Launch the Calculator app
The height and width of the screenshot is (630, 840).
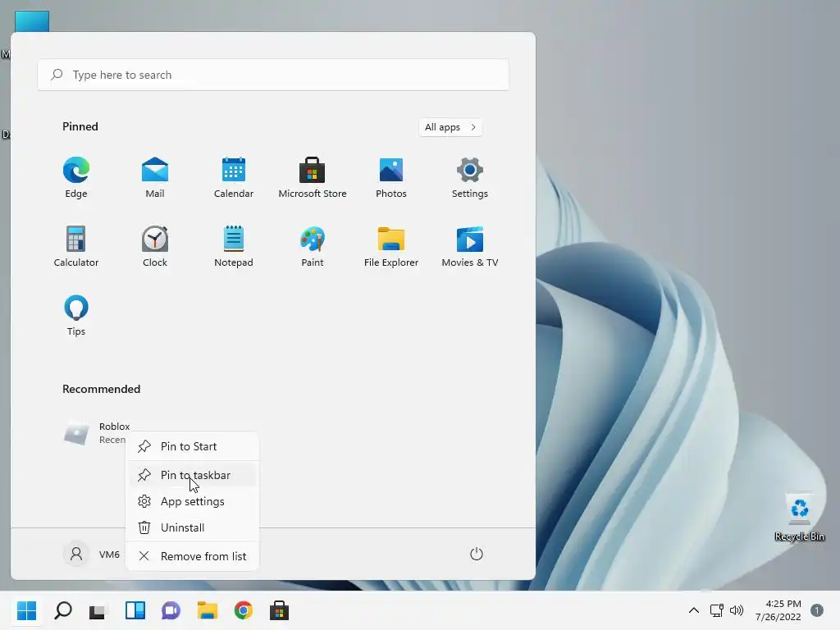(x=76, y=246)
